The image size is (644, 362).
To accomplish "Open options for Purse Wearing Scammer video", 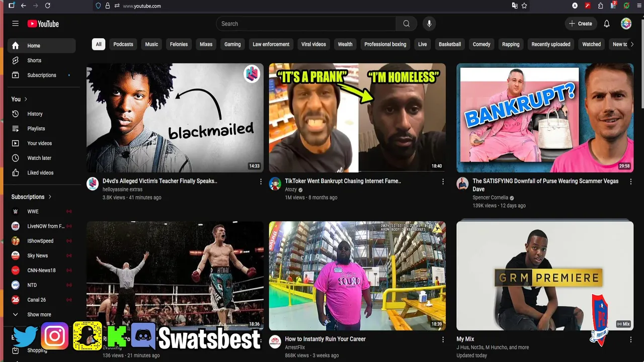I will coord(630,182).
